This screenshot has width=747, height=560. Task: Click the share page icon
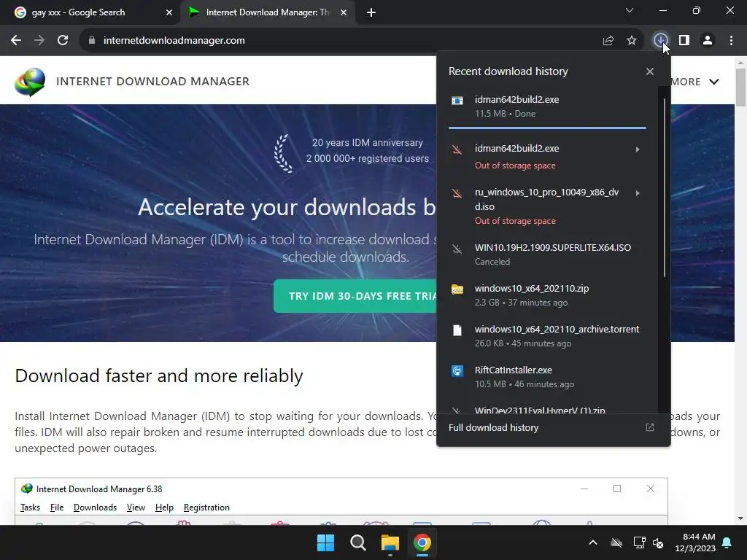[608, 41]
